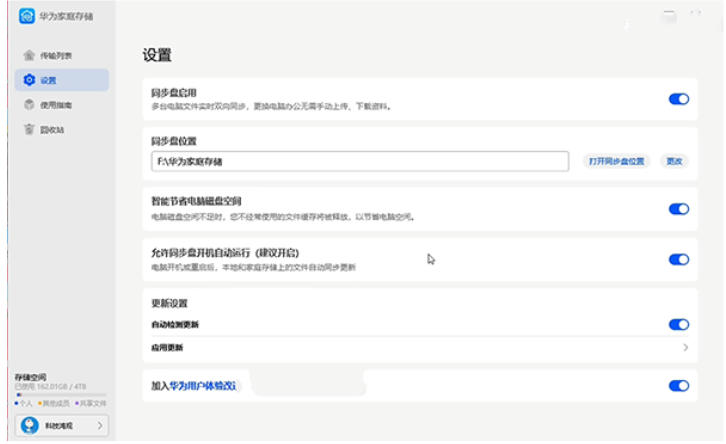
Task: Expand 应用更新 using its right chevron
Action: click(x=686, y=347)
